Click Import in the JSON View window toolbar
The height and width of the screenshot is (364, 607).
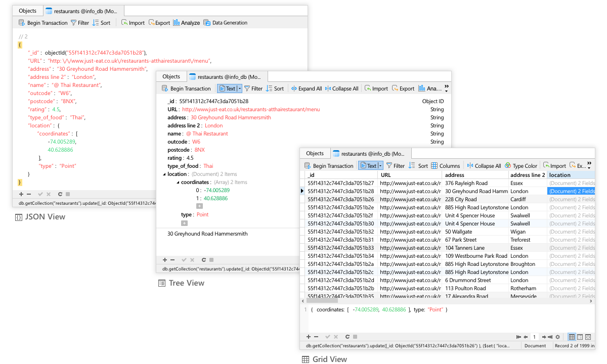click(x=133, y=23)
